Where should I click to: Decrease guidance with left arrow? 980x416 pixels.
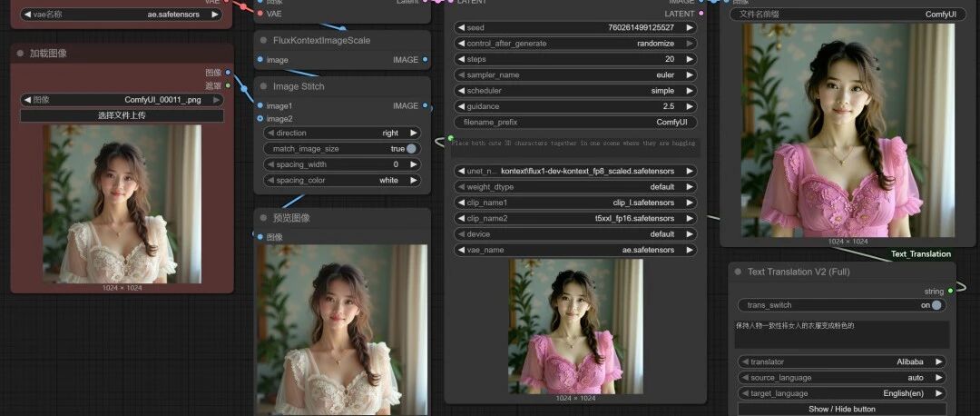click(x=461, y=106)
